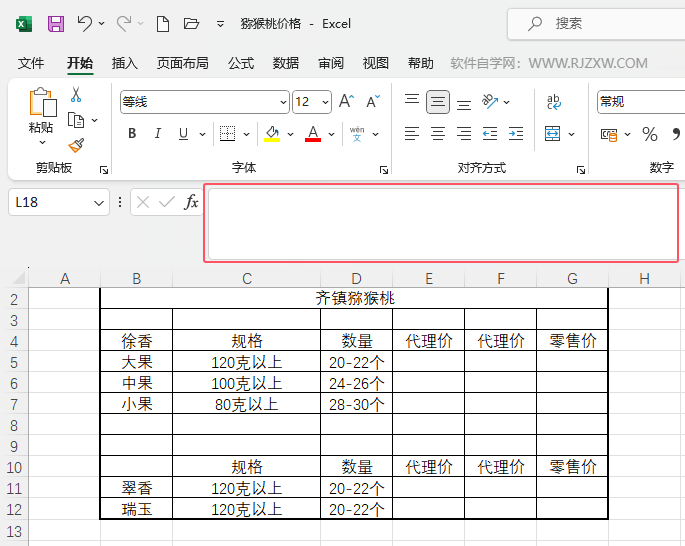This screenshot has height=546, width=685.
Task: Open the 字体 dialog launcher
Action: click(384, 170)
